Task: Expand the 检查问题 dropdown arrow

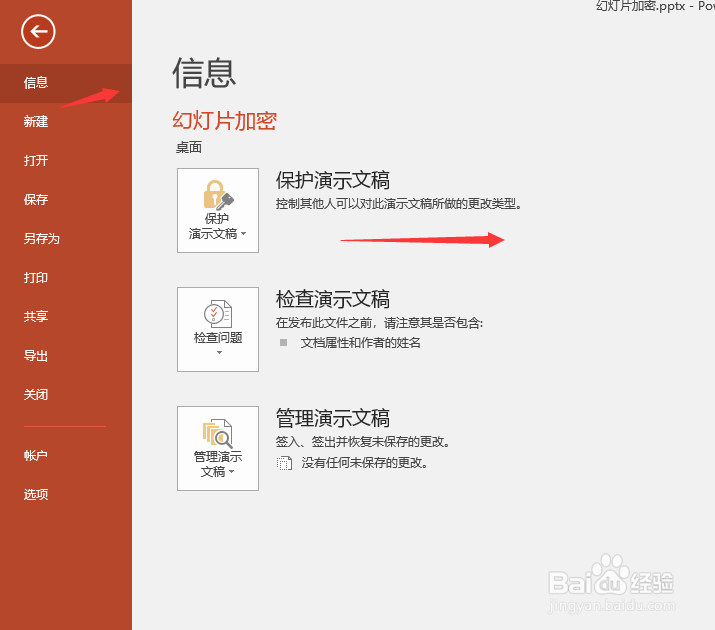Action: [219, 352]
